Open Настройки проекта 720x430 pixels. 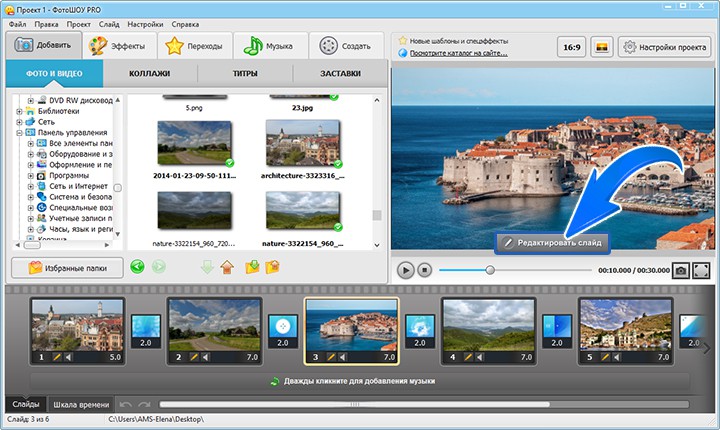click(x=664, y=47)
